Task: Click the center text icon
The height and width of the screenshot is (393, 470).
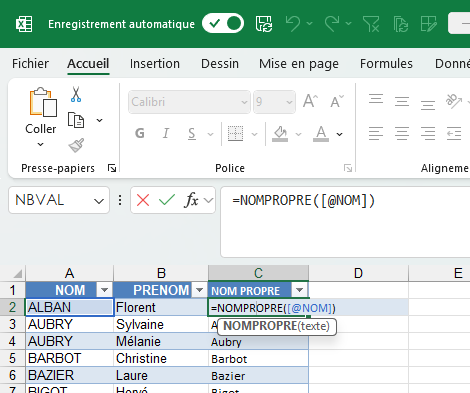Action: pos(402,133)
